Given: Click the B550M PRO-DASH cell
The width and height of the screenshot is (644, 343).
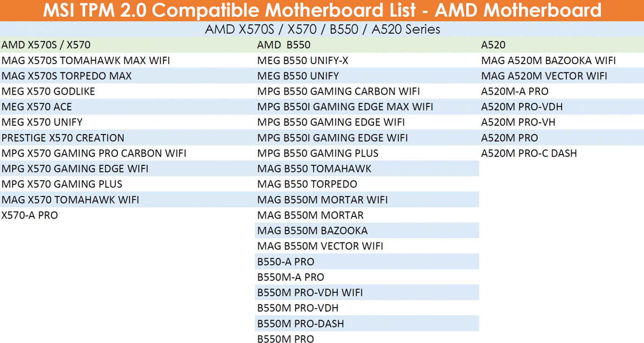Looking at the screenshot, I should click(301, 323).
